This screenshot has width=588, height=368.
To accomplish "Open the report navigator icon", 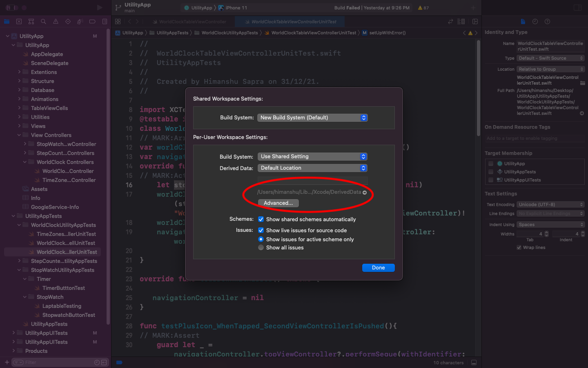I will (105, 22).
